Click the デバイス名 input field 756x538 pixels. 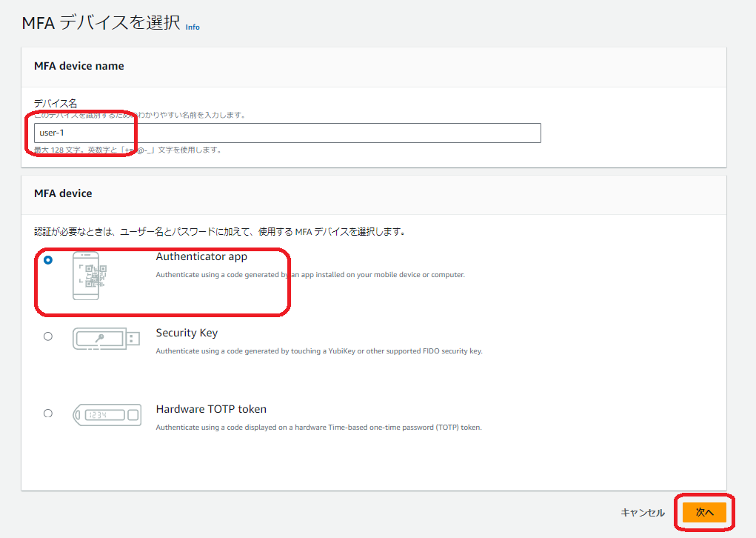pos(287,133)
